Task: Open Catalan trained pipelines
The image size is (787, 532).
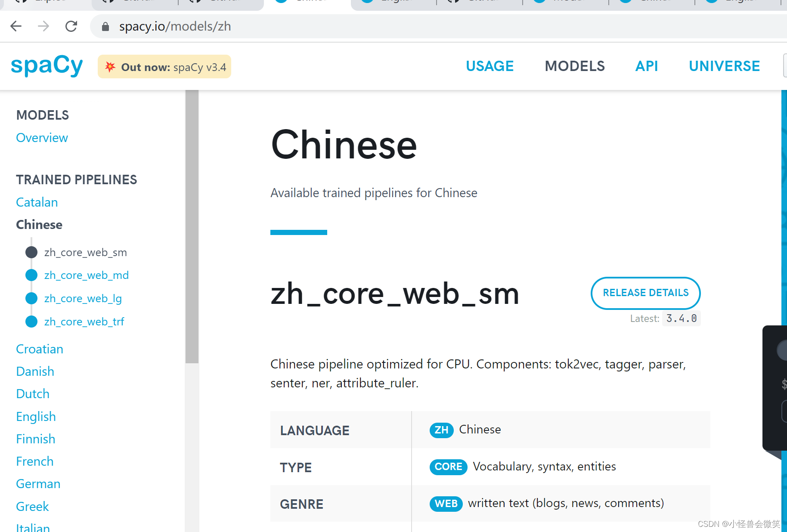Action: click(37, 202)
